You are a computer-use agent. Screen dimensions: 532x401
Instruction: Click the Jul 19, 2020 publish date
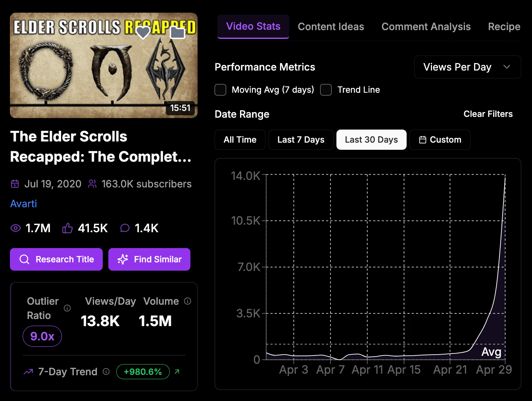pyautogui.click(x=53, y=184)
